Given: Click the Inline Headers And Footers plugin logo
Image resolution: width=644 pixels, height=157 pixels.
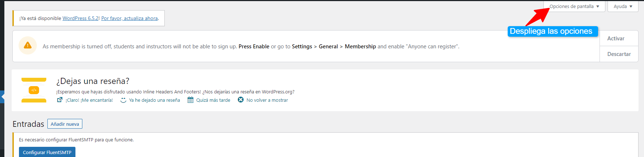Looking at the screenshot, I should click(x=34, y=90).
